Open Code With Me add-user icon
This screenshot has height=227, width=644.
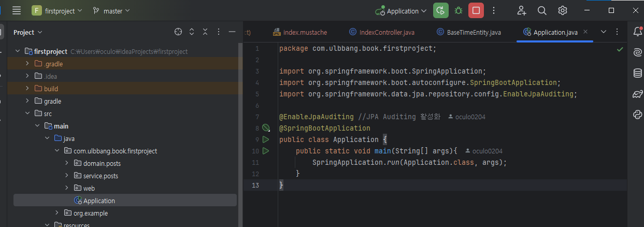click(x=522, y=10)
